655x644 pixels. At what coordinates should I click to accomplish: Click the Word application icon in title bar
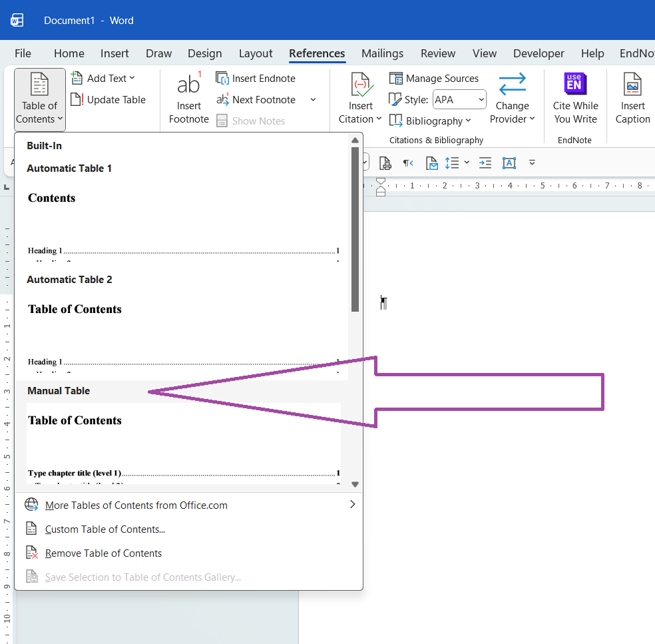click(x=17, y=20)
